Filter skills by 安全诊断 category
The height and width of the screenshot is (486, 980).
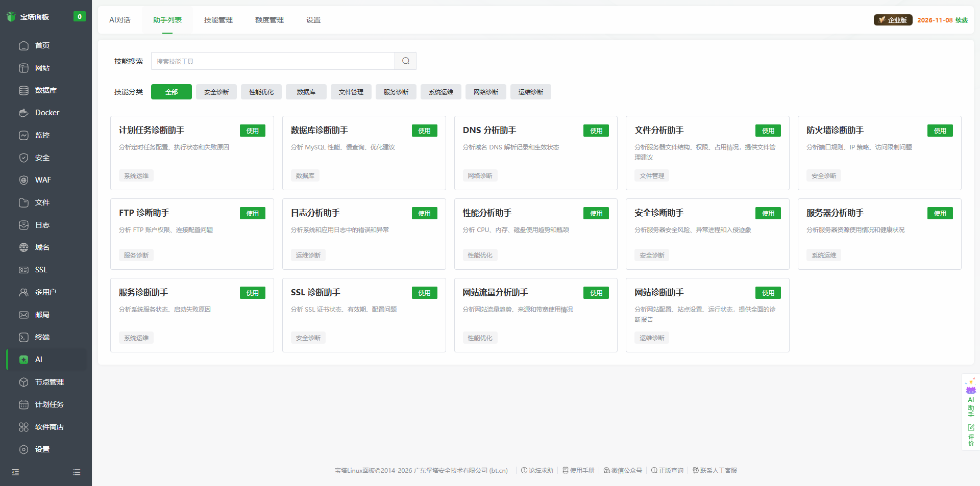click(x=216, y=92)
